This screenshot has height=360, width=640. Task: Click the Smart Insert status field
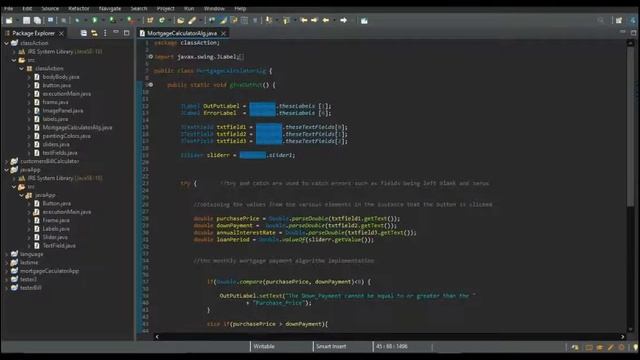[331, 347]
